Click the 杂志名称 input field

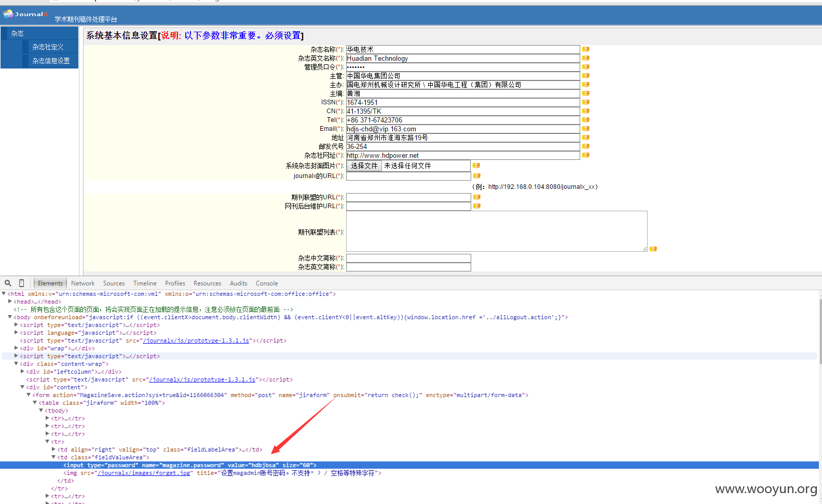point(463,49)
